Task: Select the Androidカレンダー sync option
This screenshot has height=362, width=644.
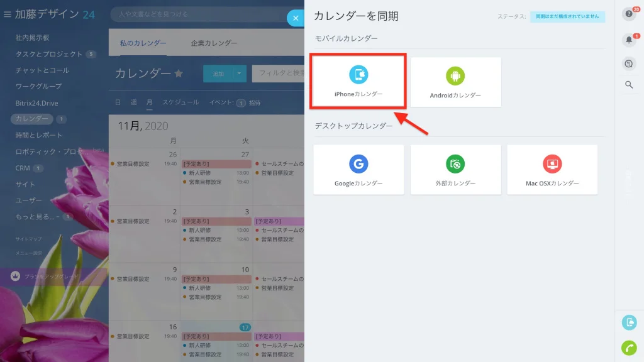Action: (x=455, y=82)
